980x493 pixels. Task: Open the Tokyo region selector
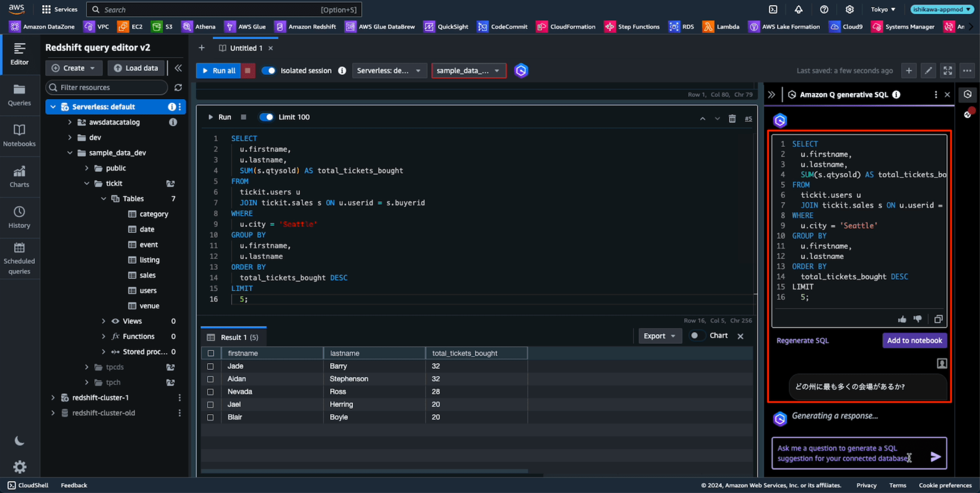click(x=883, y=9)
